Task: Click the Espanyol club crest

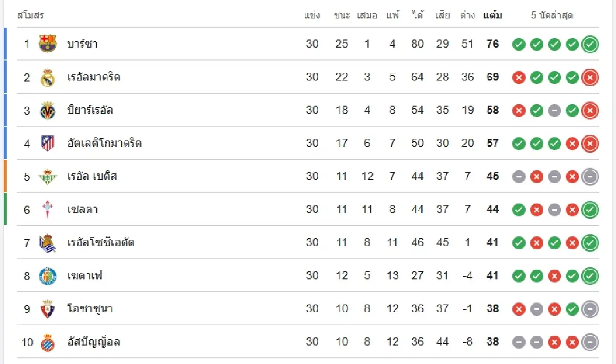Action: [x=48, y=342]
